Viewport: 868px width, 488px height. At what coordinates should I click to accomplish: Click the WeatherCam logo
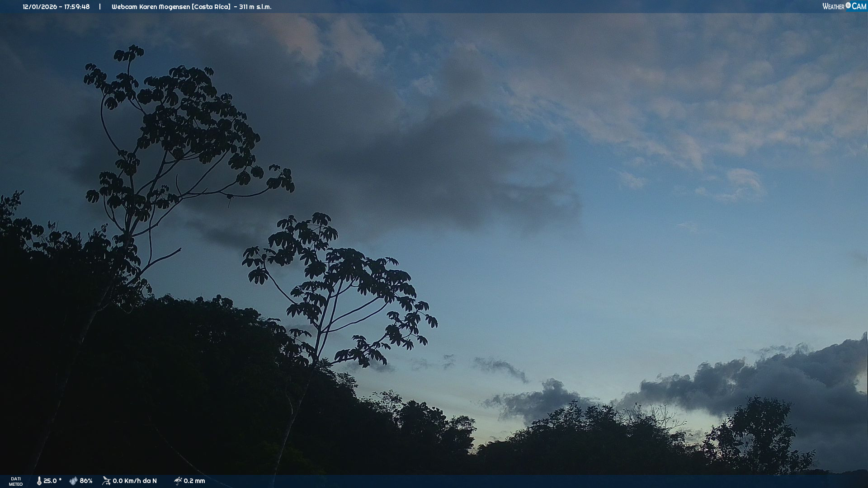[844, 6]
